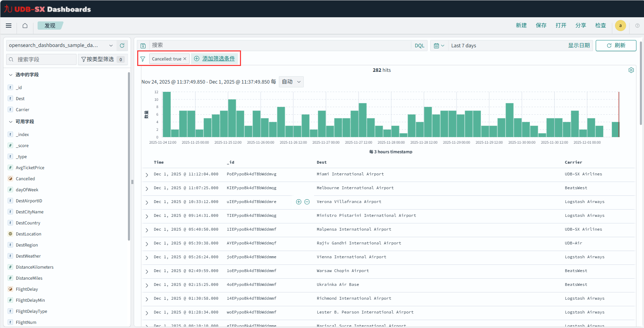Image resolution: width=644 pixels, height=328 pixels.
Task: Go to the home icon
Action: [25, 26]
